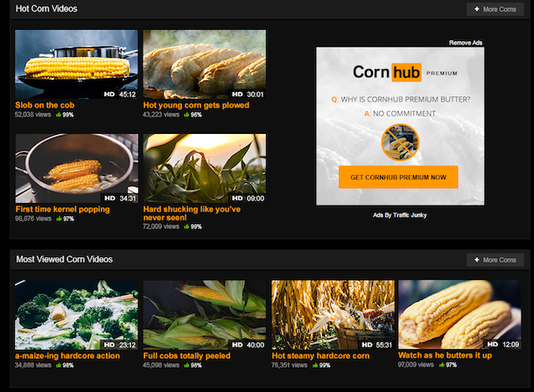Click HD badge on boiling corn pot thumbnail
Screen dimensions: 534x392
point(109,198)
